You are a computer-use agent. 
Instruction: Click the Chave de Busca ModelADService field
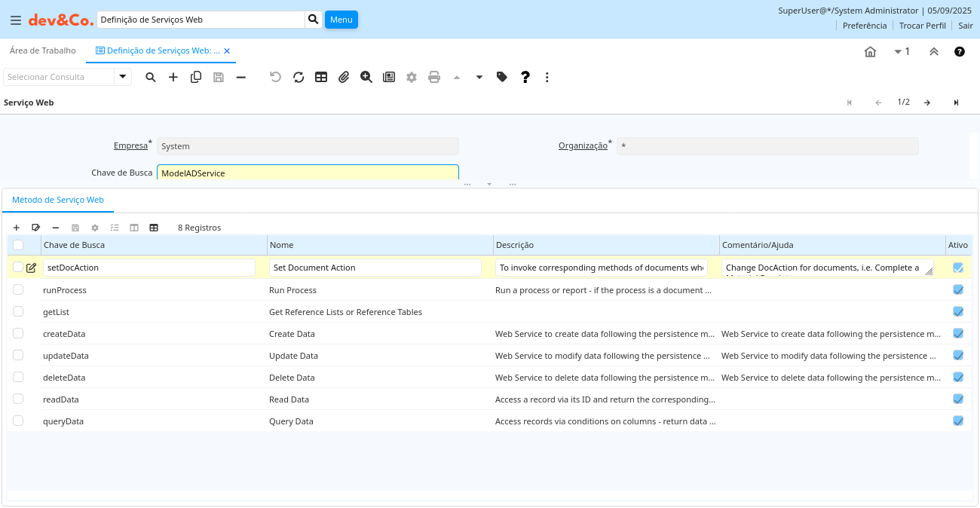pyautogui.click(x=308, y=173)
